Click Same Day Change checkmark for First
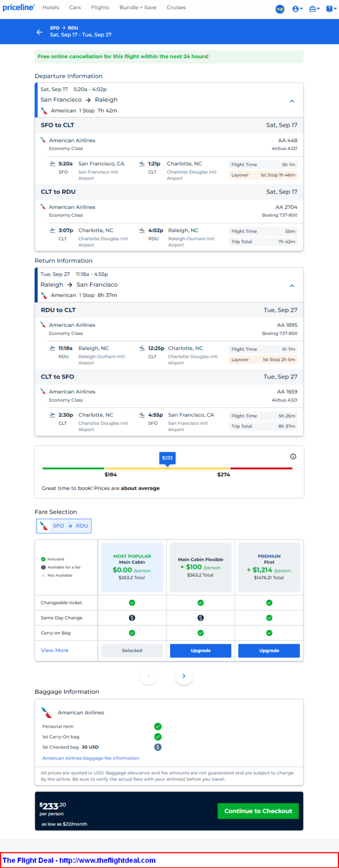 click(x=269, y=618)
